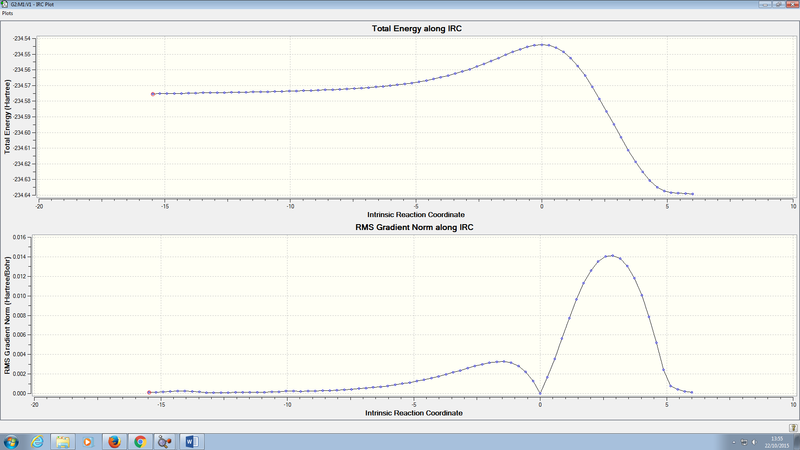Close the IRC Plot window
800x450 pixels.
792,4
